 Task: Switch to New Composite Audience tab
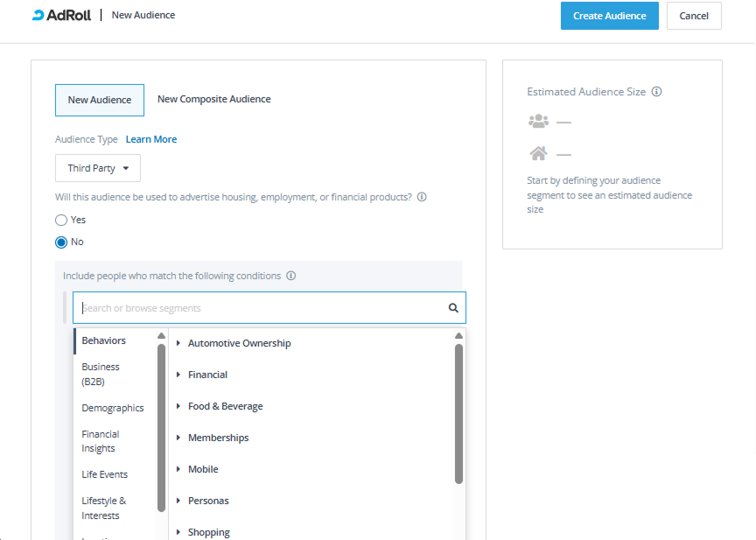click(213, 100)
